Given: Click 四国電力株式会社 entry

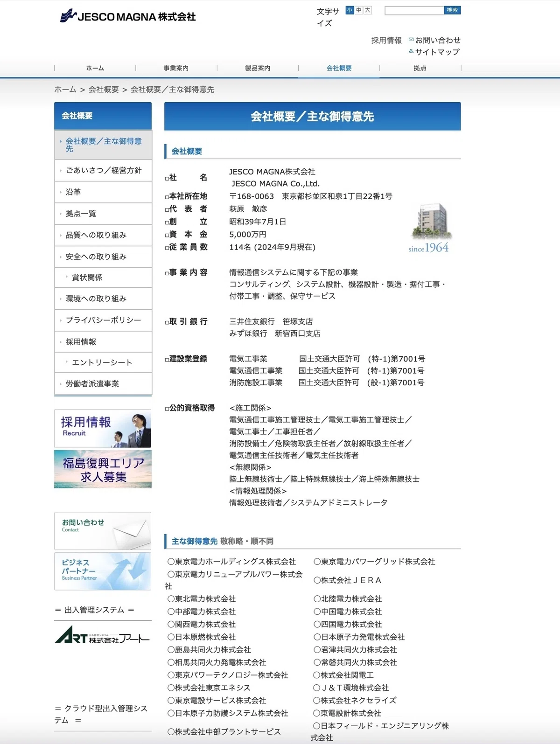Looking at the screenshot, I should point(348,624).
